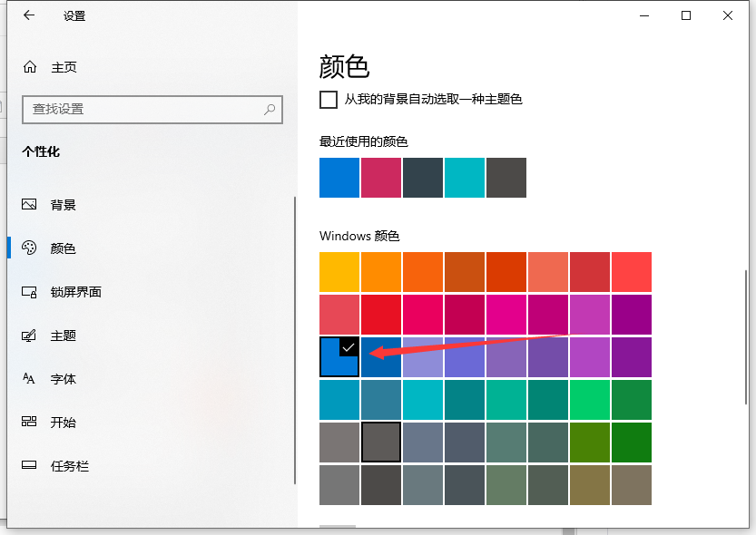The width and height of the screenshot is (756, 535).
Task: Select the teal color under 最近使用的颜色
Action: 465,178
